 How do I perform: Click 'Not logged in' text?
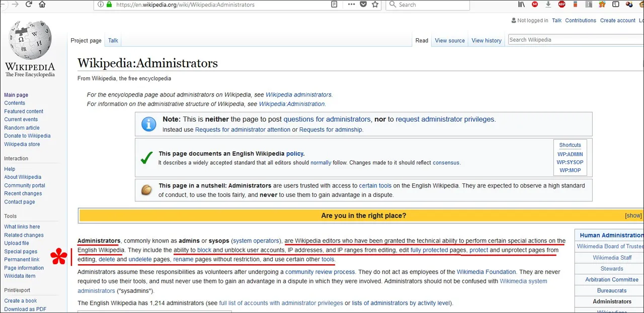click(532, 21)
